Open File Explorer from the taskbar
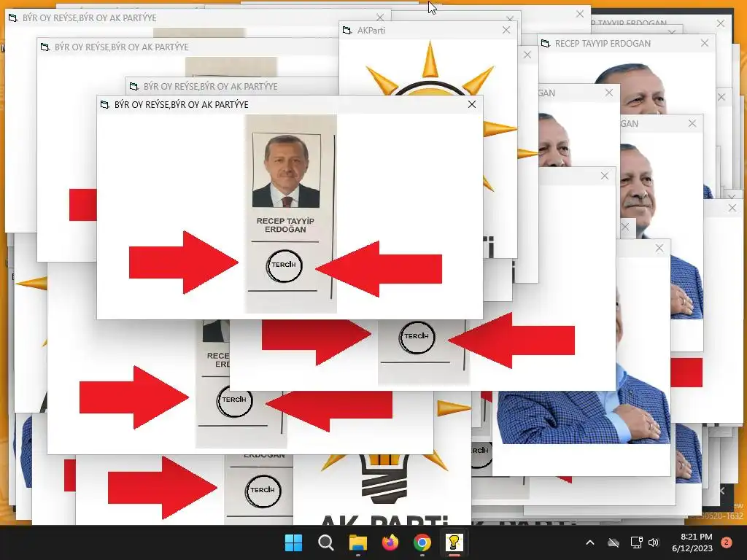Image resolution: width=747 pixels, height=560 pixels. tap(357, 542)
